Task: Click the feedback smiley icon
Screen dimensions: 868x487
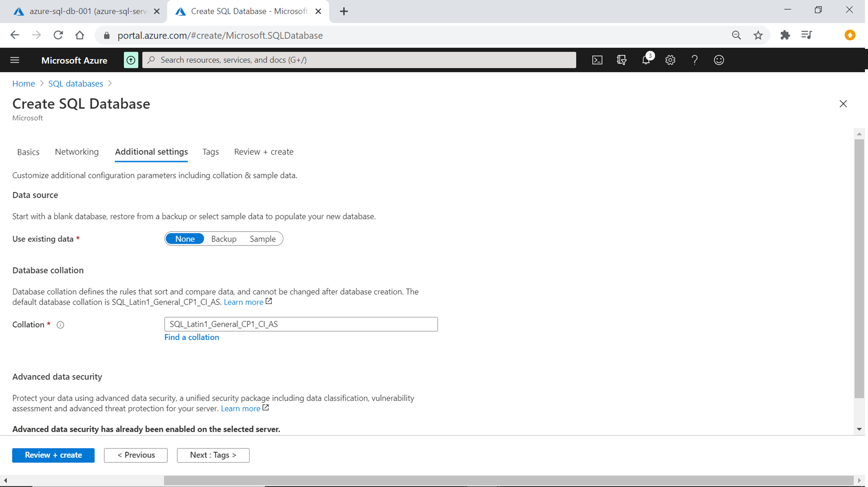Action: pyautogui.click(x=719, y=60)
